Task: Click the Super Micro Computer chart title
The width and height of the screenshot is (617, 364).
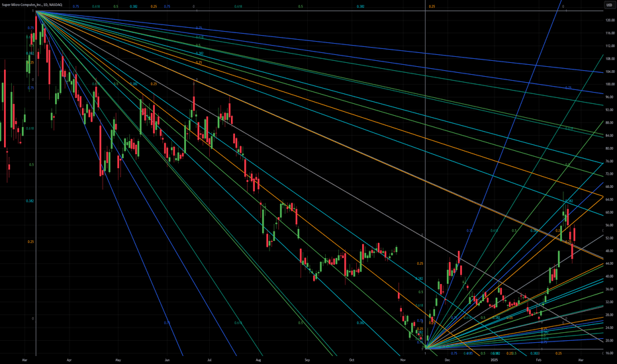Action: pyautogui.click(x=32, y=5)
